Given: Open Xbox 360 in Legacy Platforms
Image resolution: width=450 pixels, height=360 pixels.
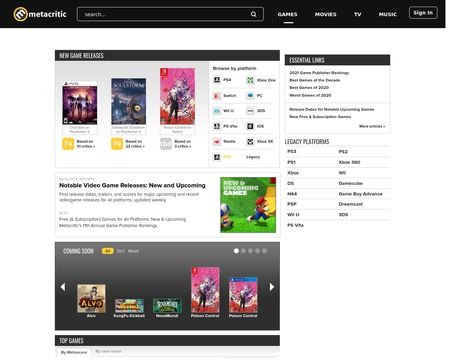Looking at the screenshot, I should point(349,162).
